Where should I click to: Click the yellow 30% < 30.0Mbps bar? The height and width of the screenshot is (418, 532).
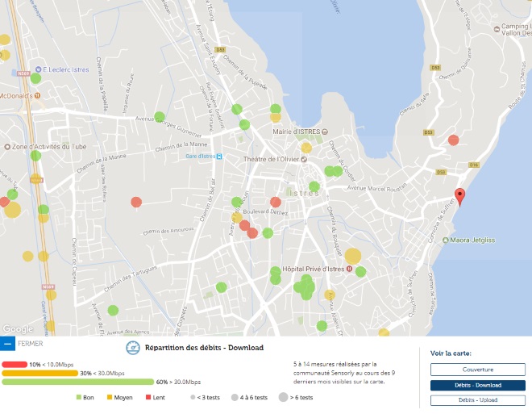40,374
